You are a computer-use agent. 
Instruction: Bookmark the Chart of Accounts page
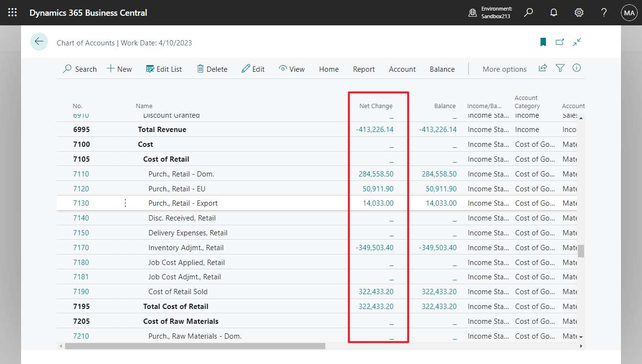click(x=543, y=42)
